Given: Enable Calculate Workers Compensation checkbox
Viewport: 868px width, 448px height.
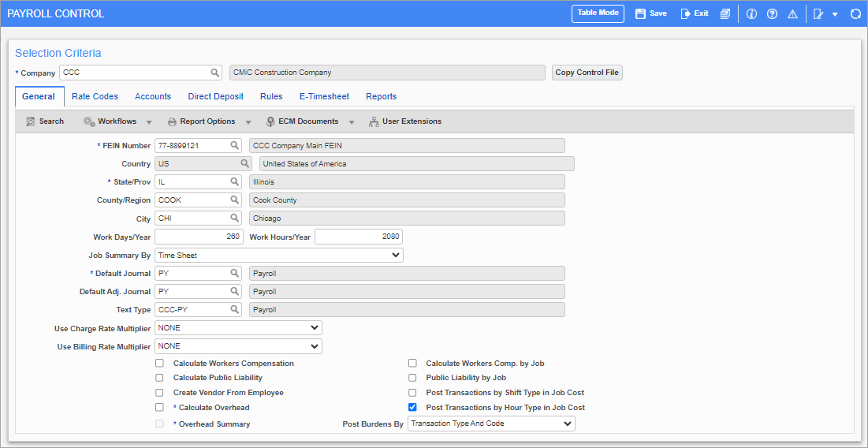Looking at the screenshot, I should tap(160, 364).
